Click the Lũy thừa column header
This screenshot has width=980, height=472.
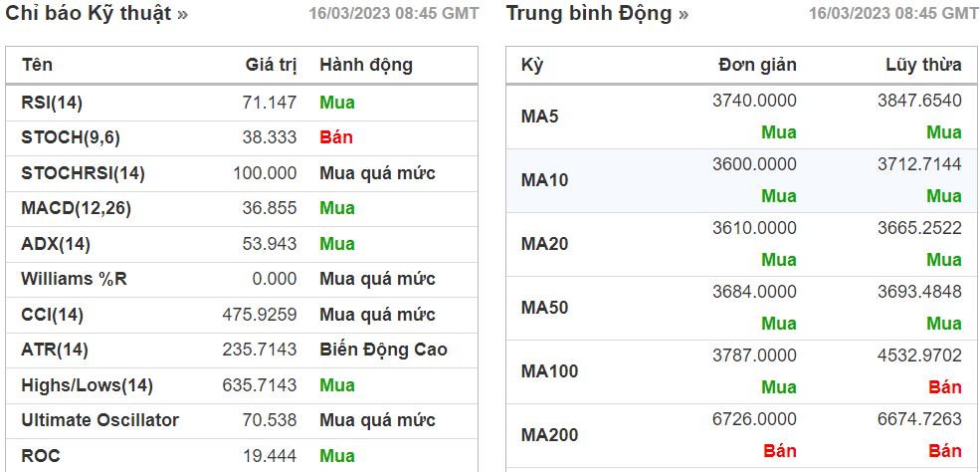tap(923, 65)
